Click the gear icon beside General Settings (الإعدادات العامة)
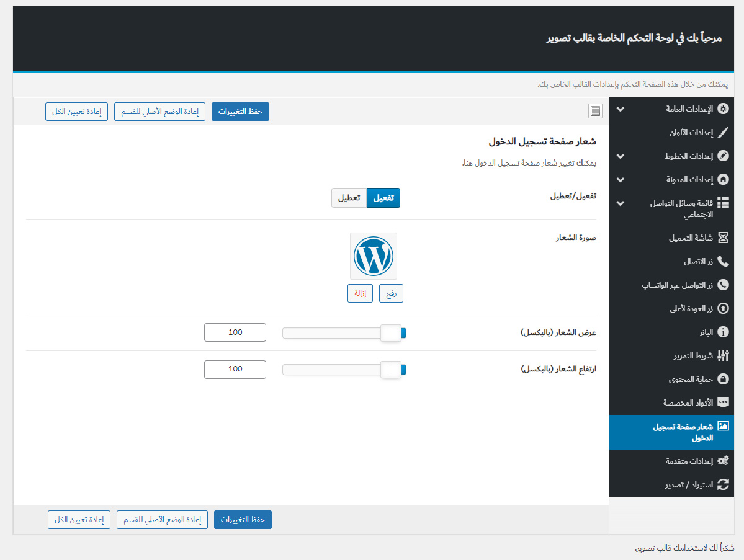The image size is (744, 560). click(723, 109)
